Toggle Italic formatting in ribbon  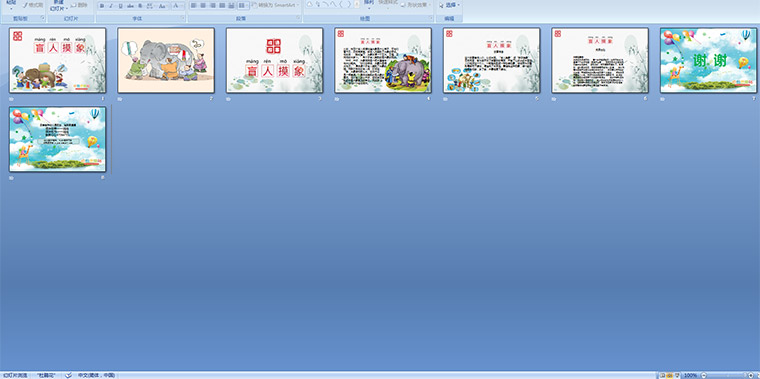pos(111,6)
